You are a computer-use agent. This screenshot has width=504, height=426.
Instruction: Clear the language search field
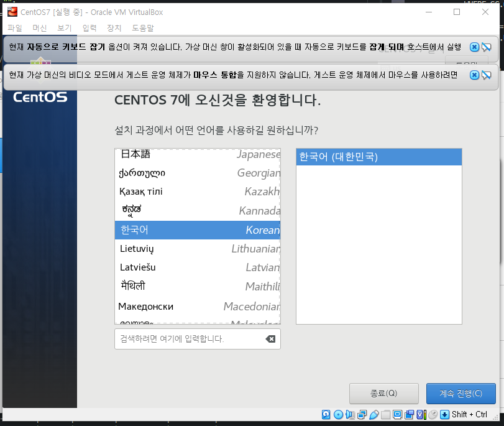(x=270, y=339)
